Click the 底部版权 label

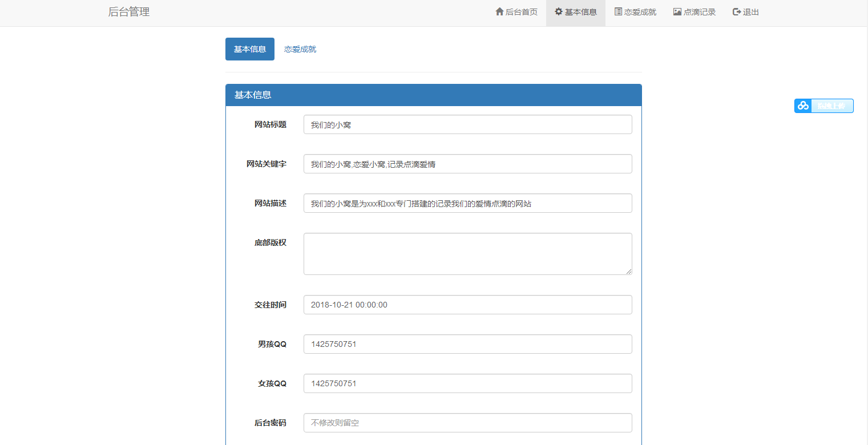pos(271,242)
